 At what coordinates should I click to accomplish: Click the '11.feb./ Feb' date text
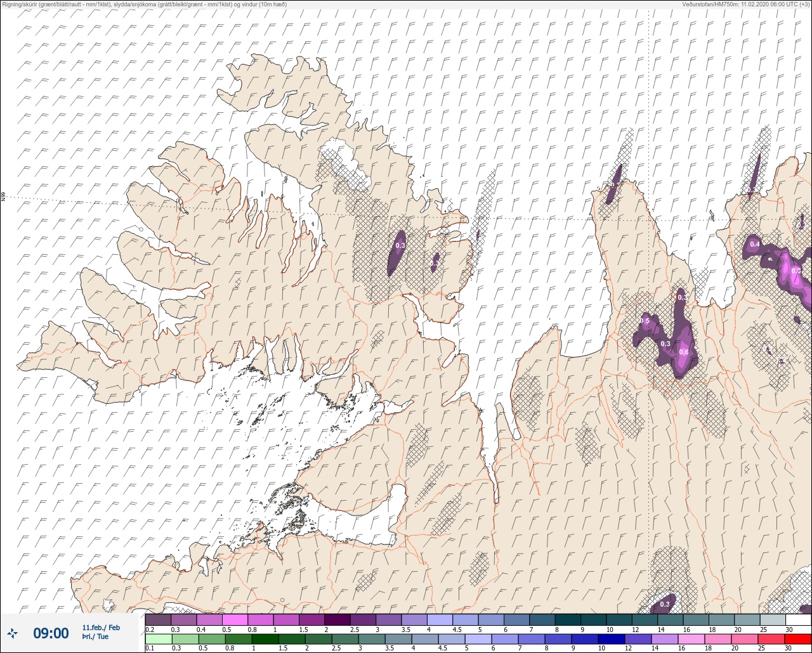coord(101,628)
